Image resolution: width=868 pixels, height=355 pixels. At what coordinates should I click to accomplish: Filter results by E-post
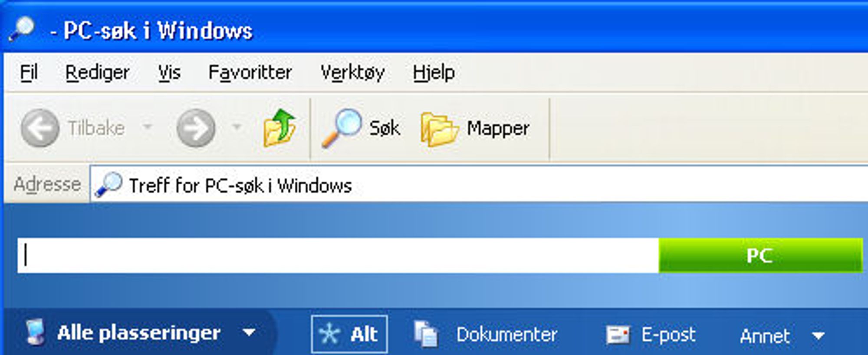click(668, 335)
